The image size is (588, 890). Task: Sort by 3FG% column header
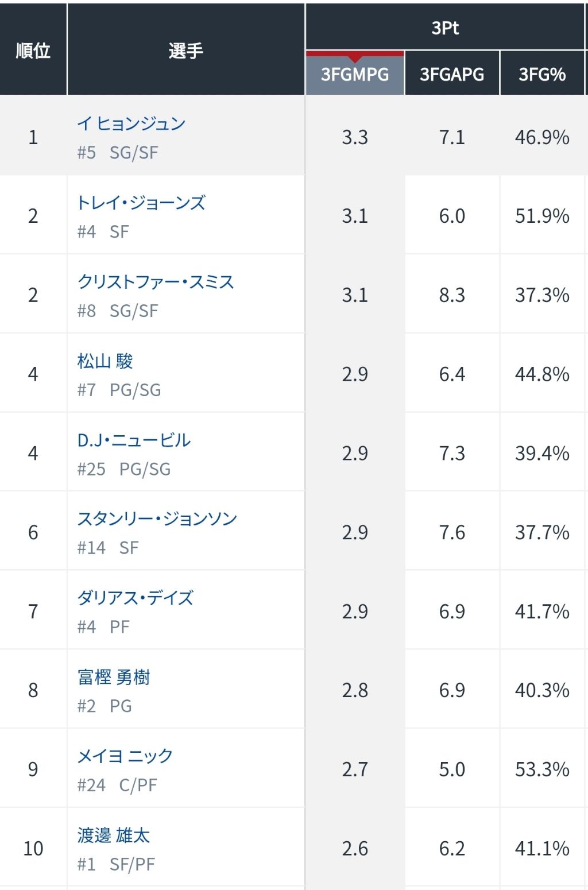(x=542, y=75)
